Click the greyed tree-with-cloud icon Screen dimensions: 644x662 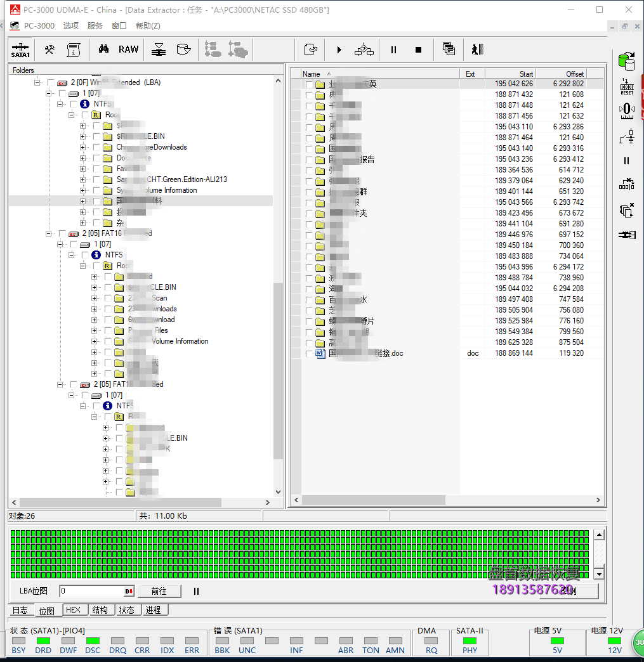pos(238,49)
